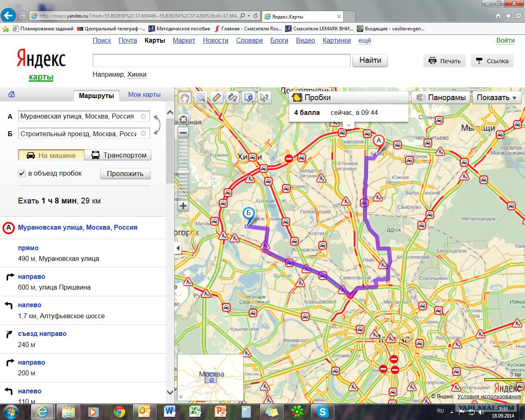The image size is (525, 420).
Task: Collapse the traffic info popup arrow
Action: 349,125
